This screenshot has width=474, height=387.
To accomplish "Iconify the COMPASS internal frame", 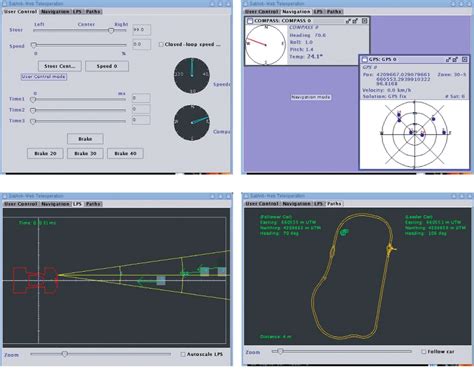I will pyautogui.click(x=348, y=21).
